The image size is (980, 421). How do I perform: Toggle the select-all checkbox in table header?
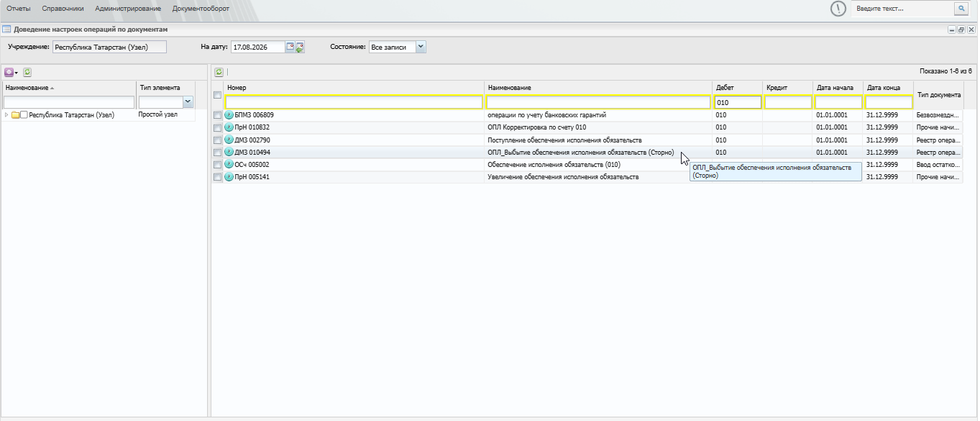pyautogui.click(x=217, y=95)
